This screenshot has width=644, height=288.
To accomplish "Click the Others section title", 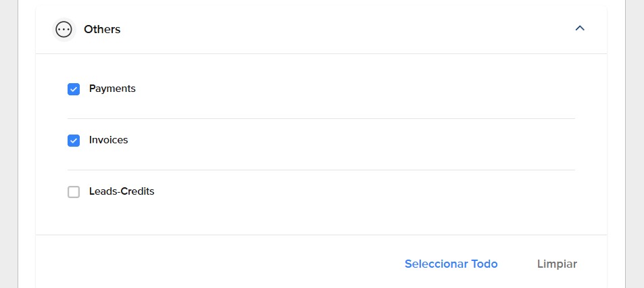I will point(102,30).
